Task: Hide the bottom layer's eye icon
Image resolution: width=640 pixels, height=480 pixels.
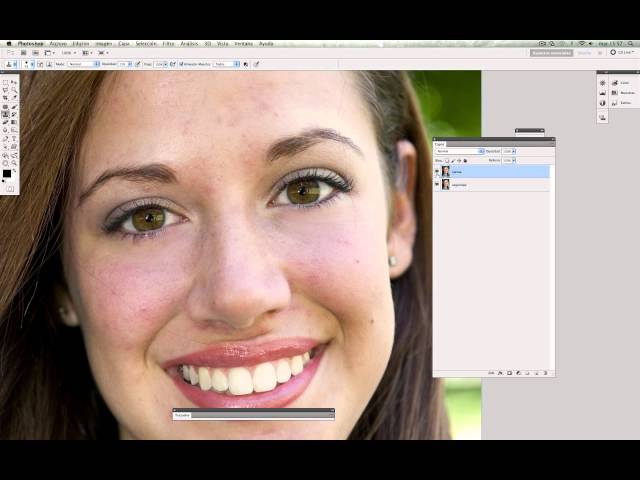Action: pos(437,185)
